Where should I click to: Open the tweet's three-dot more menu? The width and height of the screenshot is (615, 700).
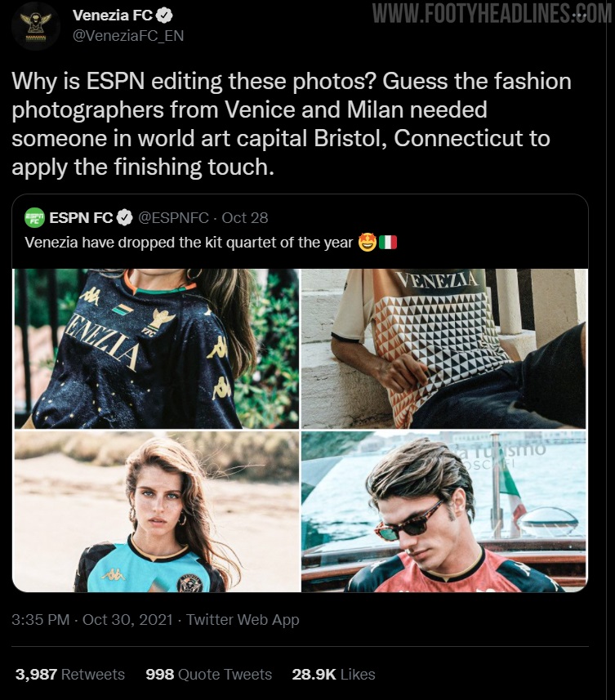click(580, 16)
